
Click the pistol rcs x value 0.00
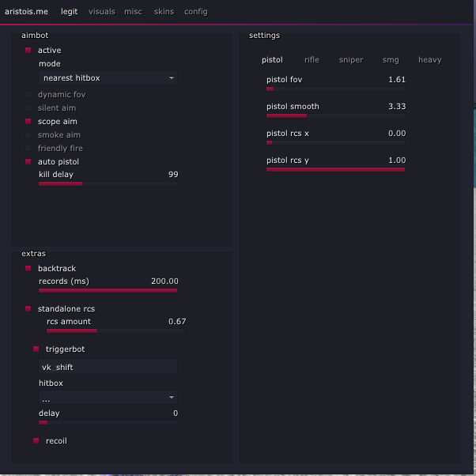click(x=397, y=134)
